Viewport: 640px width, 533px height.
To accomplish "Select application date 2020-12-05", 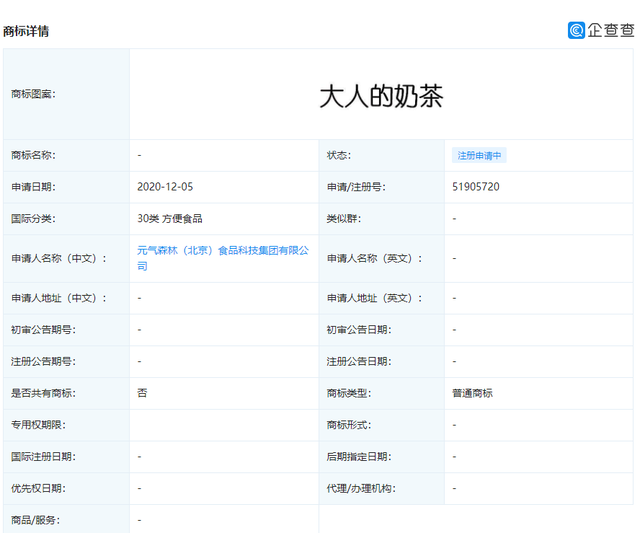I will point(165,187).
